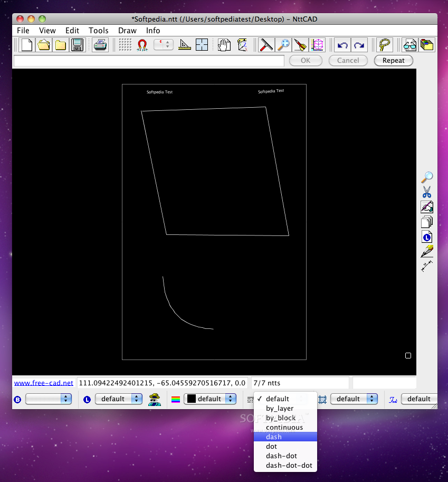
Task: Open the text style default dropdown
Action: (419, 399)
